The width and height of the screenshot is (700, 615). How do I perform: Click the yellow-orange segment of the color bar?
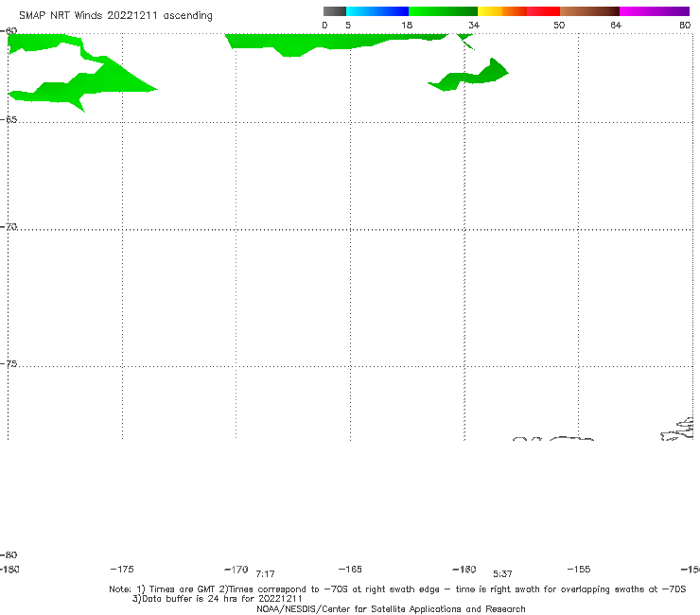point(502,11)
